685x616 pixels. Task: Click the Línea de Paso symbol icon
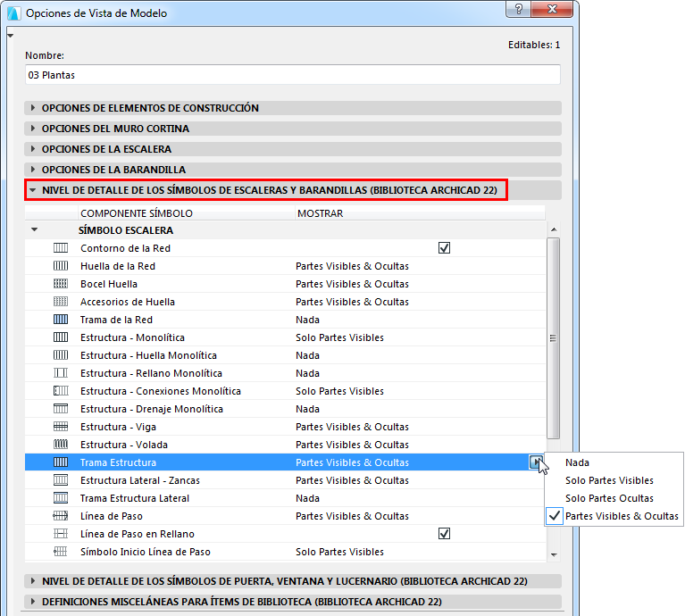pos(61,516)
